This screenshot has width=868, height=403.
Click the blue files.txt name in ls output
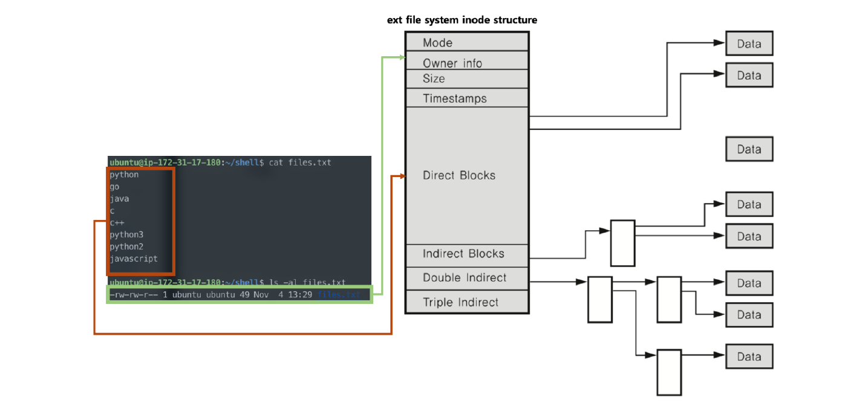339,295
